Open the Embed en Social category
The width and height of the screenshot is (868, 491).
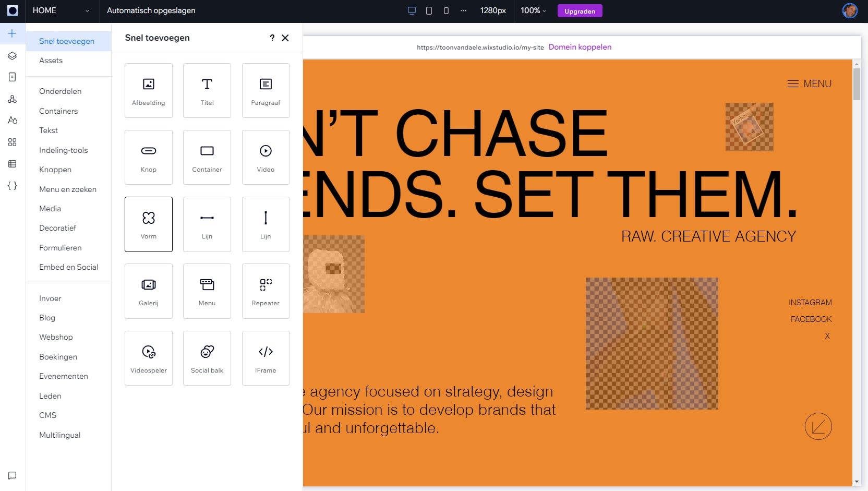point(68,267)
